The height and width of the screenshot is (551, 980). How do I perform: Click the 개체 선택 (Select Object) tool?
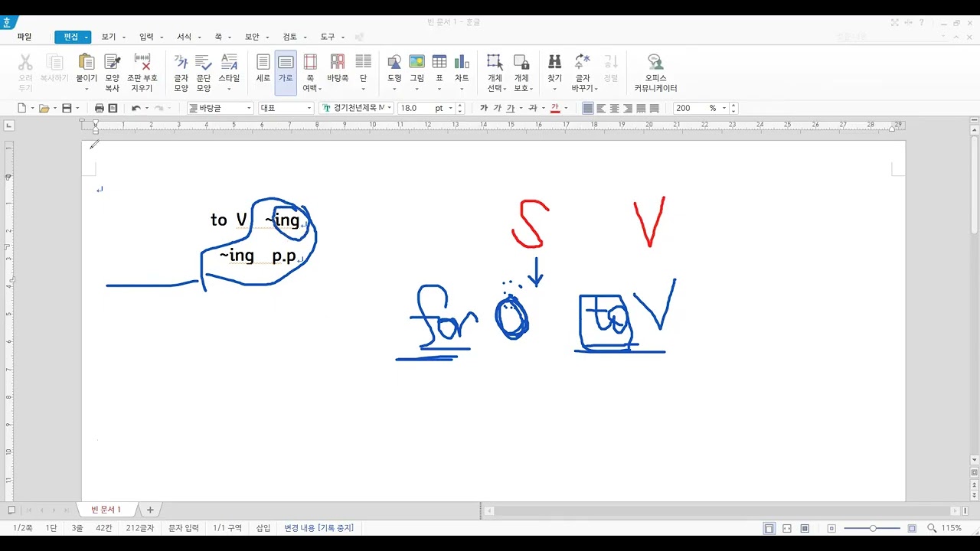pyautogui.click(x=495, y=73)
